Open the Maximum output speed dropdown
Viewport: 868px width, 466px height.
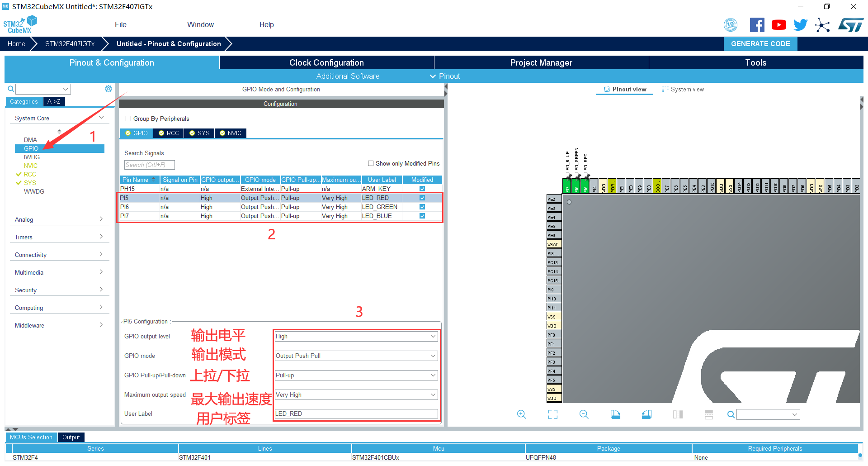(356, 395)
